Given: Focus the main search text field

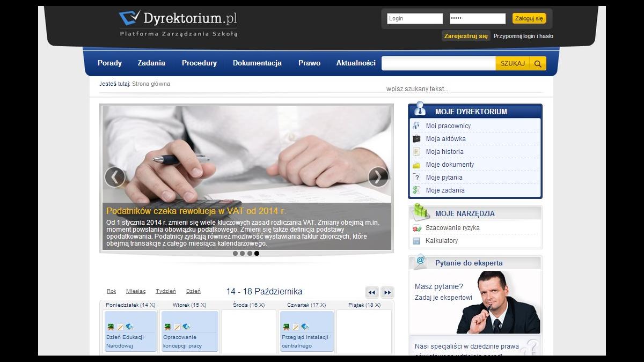Looking at the screenshot, I should pos(438,63).
